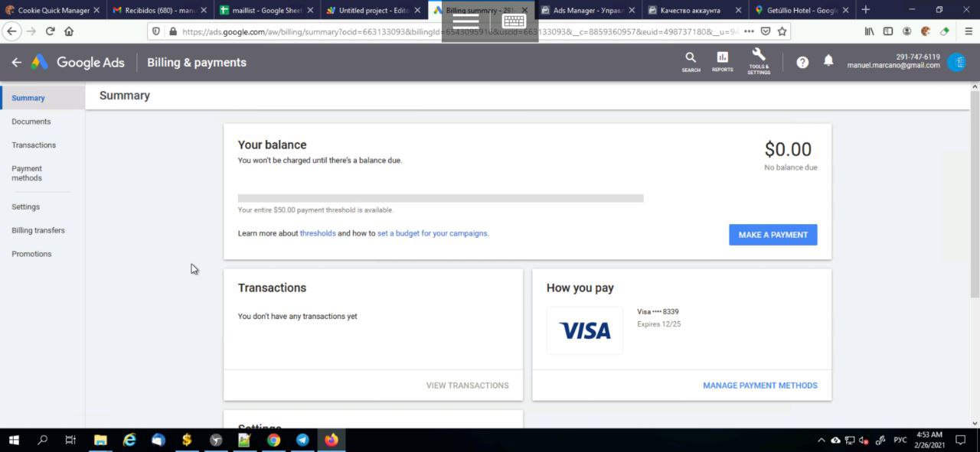Open Billing transfers in the sidebar

coord(38,231)
